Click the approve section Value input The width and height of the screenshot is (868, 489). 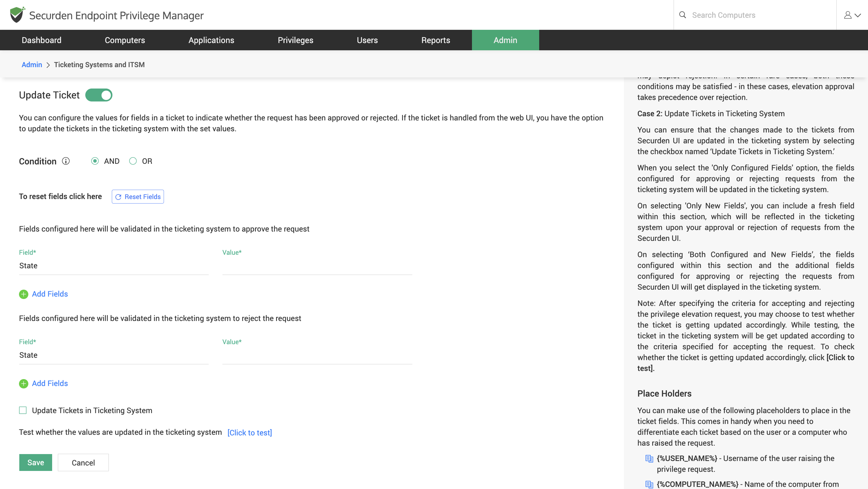[x=317, y=266]
